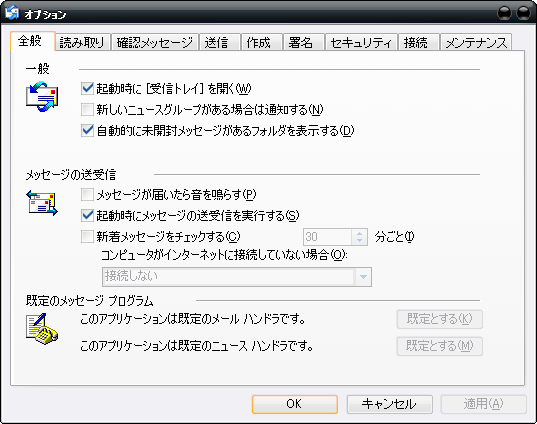Enable 新しいニュースグループ notification checkbox
The width and height of the screenshot is (537, 424).
point(87,110)
